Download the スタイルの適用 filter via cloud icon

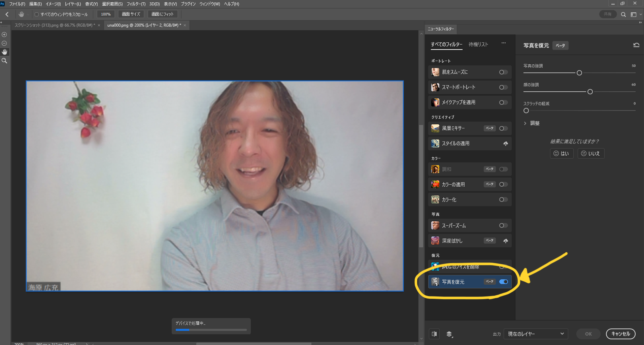point(505,144)
